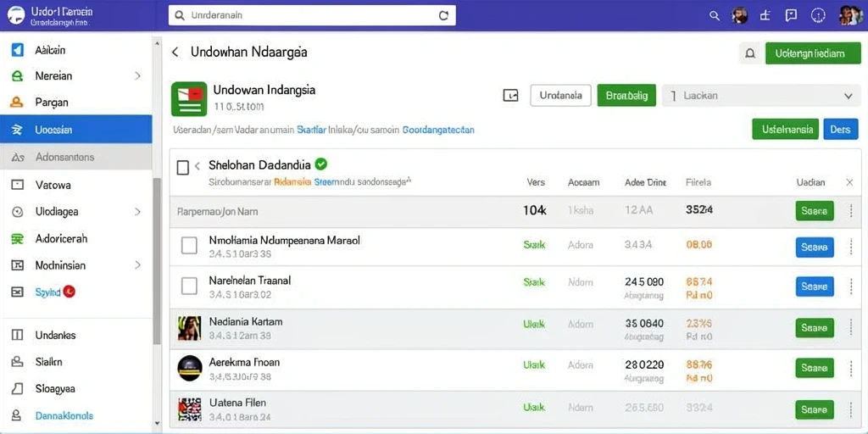Follow the Goordangatecitan link
Screen dimensions: 868x434
click(438, 130)
